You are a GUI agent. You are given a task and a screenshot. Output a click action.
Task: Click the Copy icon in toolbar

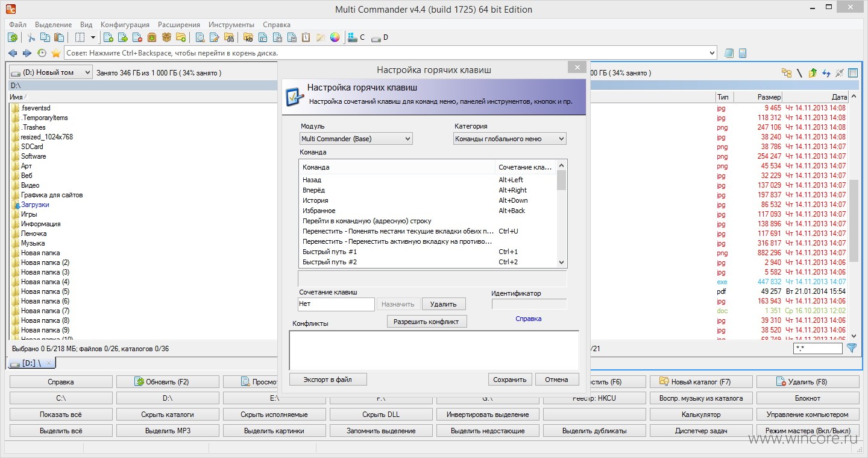coord(45,37)
